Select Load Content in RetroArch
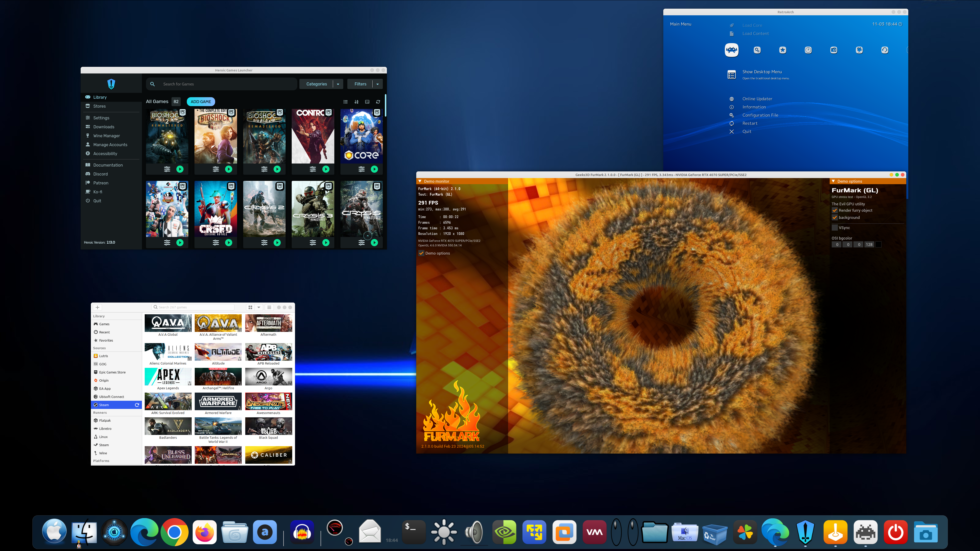Screen dimensions: 980x551 point(755,33)
